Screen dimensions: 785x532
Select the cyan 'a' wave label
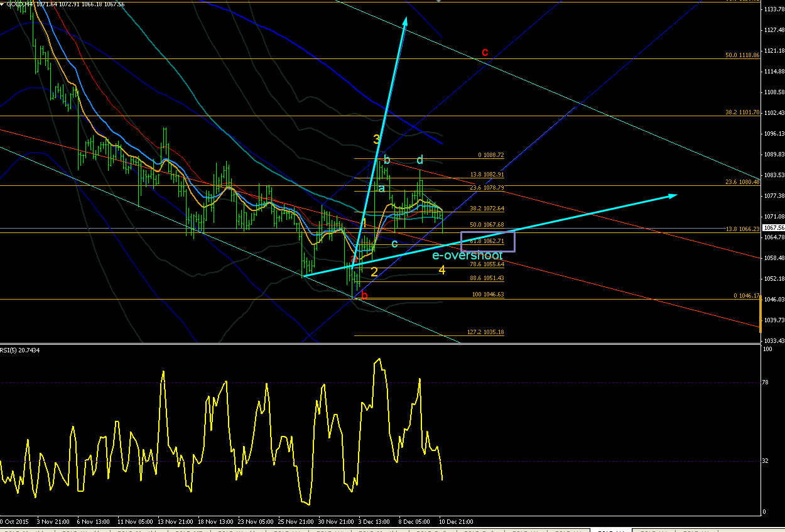click(x=381, y=188)
